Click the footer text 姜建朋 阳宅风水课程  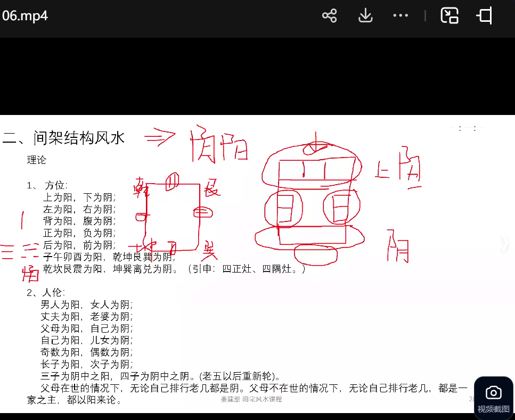click(251, 399)
